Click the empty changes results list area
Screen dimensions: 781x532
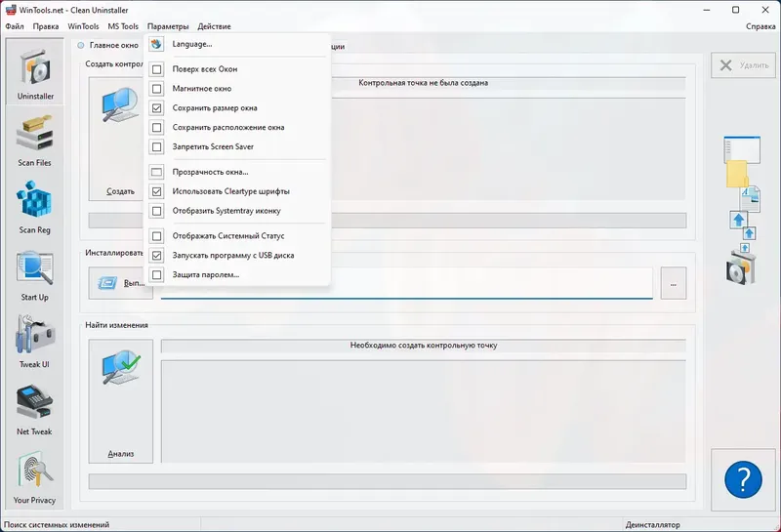pyautogui.click(x=424, y=412)
